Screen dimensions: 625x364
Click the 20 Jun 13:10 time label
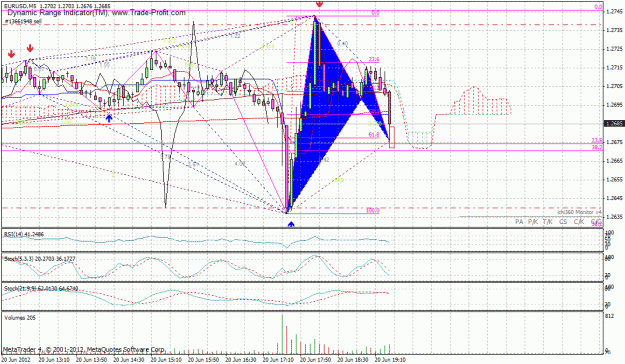click(53, 360)
